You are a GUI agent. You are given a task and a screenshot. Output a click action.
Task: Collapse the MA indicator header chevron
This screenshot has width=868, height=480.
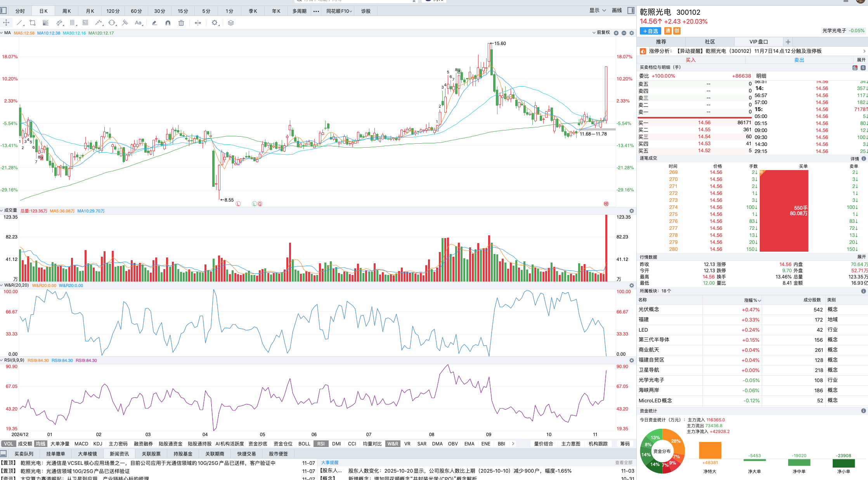coord(2,33)
